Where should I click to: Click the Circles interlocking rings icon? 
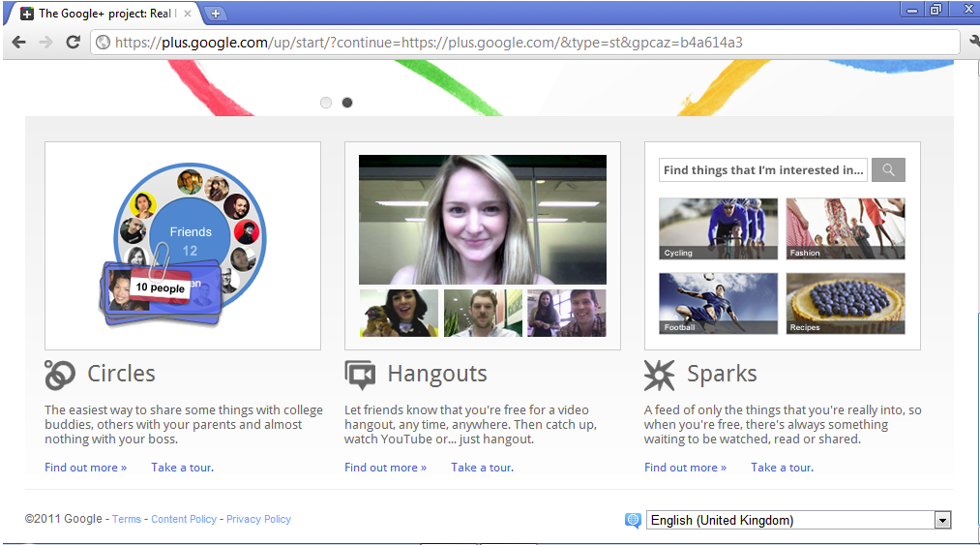pyautogui.click(x=60, y=375)
